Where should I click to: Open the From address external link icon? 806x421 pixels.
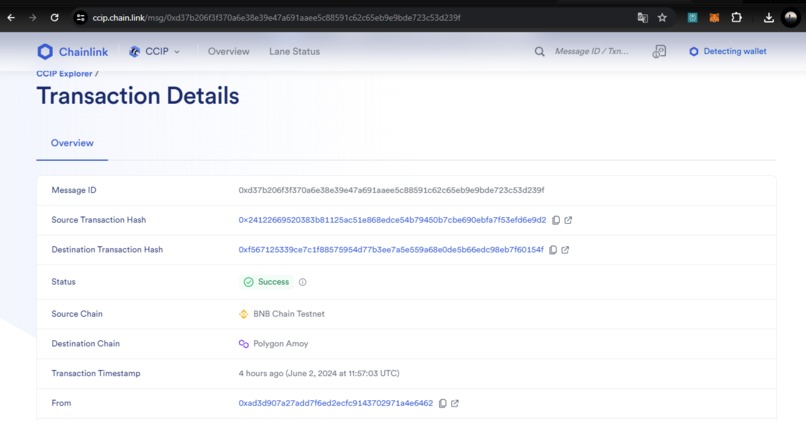pos(455,404)
